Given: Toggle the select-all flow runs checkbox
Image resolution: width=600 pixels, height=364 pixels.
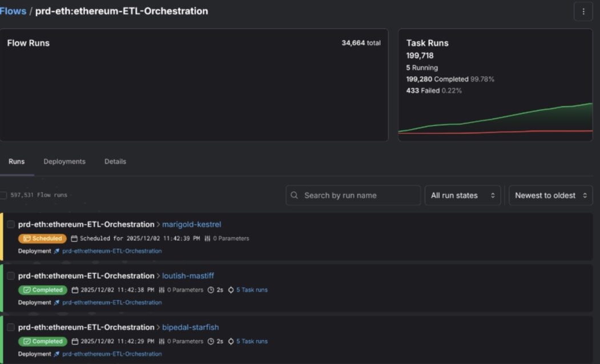Looking at the screenshot, I should click(x=3, y=195).
